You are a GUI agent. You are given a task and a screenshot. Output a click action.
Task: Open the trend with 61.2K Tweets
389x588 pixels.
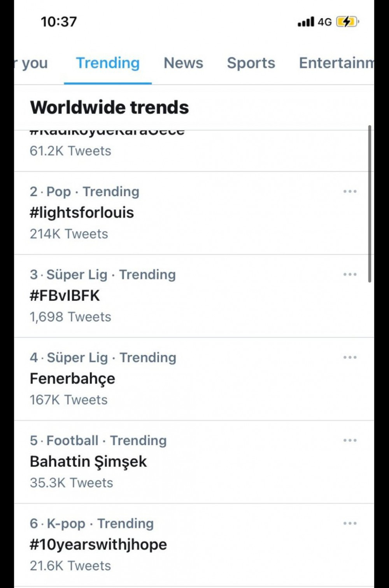click(194, 151)
